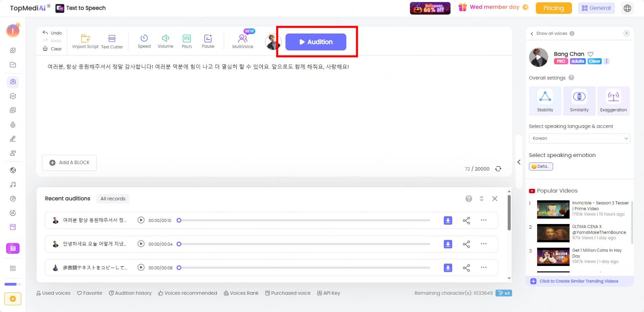Open the Favorite voices tab

click(90, 293)
